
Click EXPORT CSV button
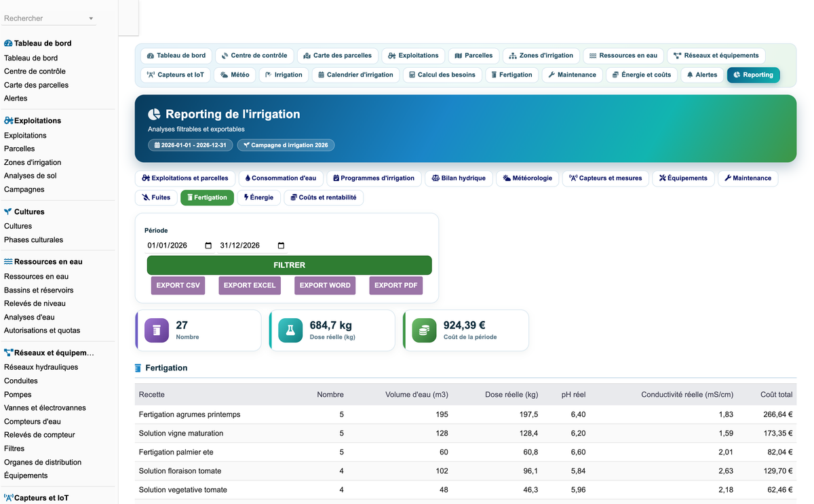(x=178, y=286)
